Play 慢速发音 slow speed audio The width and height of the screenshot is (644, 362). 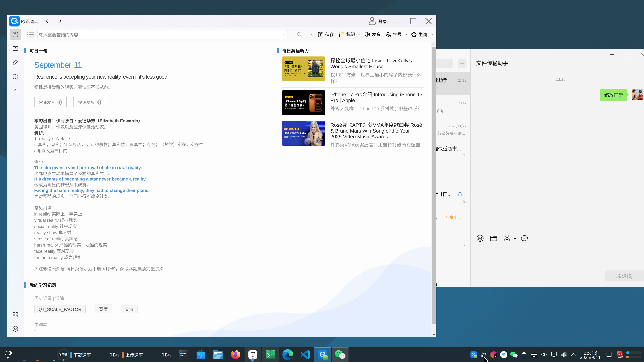tap(90, 102)
